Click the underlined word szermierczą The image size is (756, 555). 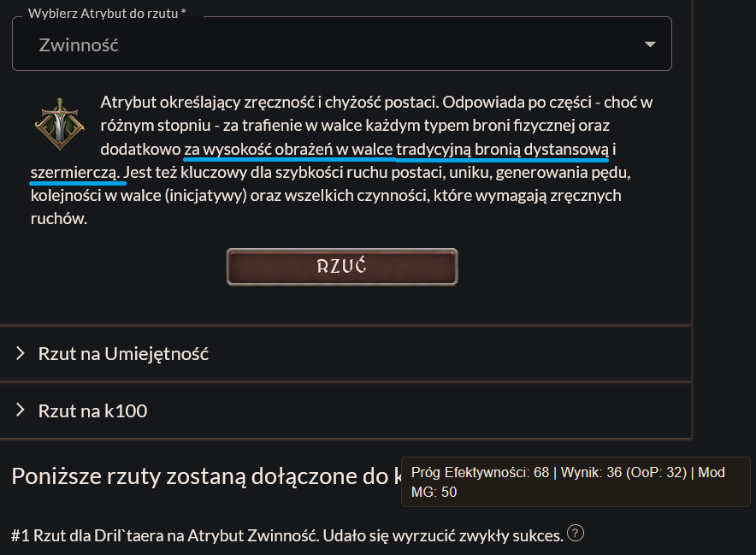tap(74, 172)
